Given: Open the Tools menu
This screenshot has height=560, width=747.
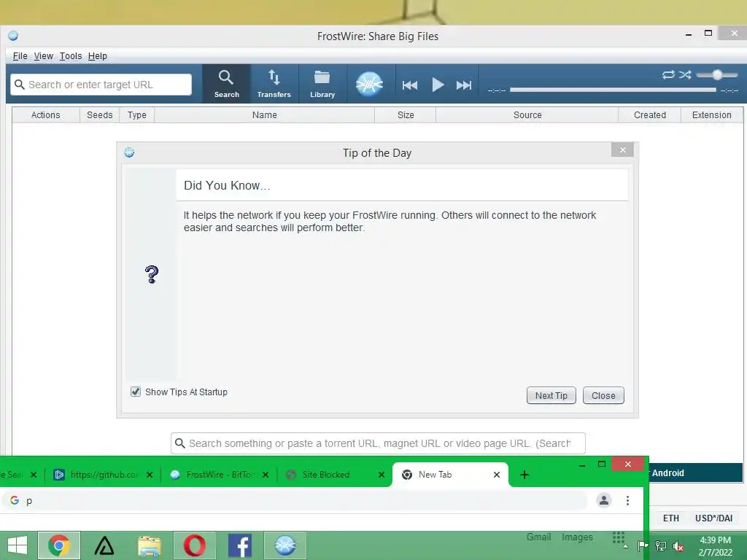Looking at the screenshot, I should pyautogui.click(x=71, y=56).
